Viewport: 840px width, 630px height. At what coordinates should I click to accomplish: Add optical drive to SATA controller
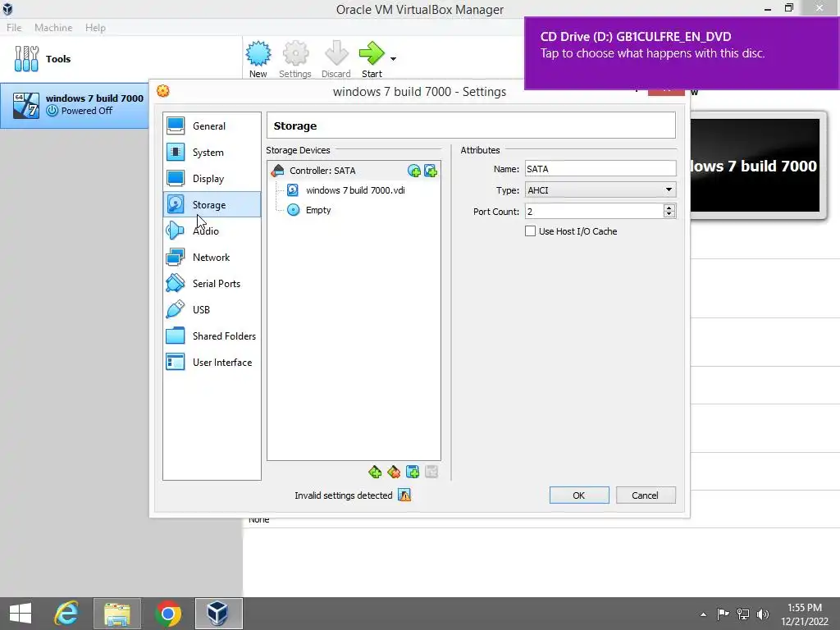(x=413, y=171)
